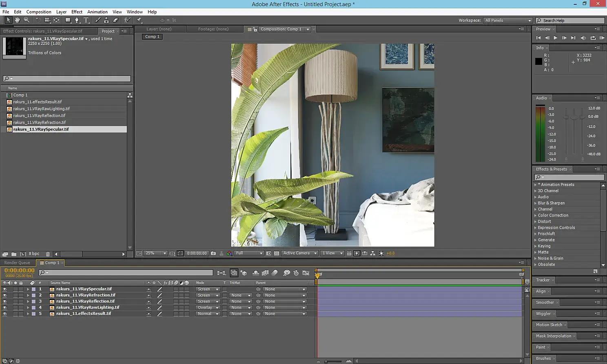This screenshot has height=364, width=607.
Task: Expand the Color Correction effects category
Action: click(536, 215)
